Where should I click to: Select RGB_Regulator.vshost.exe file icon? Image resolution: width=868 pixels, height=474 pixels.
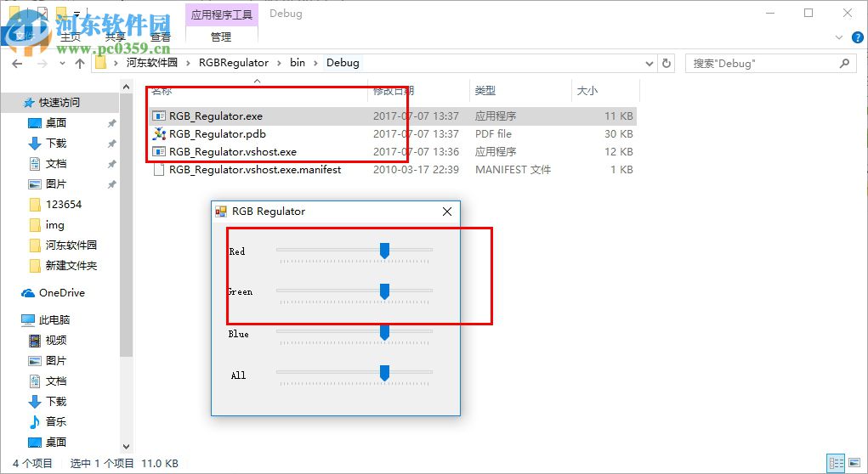tap(159, 151)
